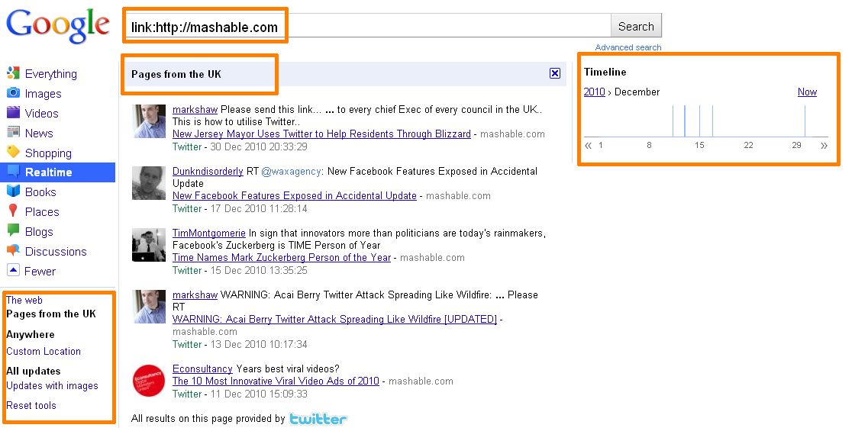Switch to the Realtime search tab

48,172
